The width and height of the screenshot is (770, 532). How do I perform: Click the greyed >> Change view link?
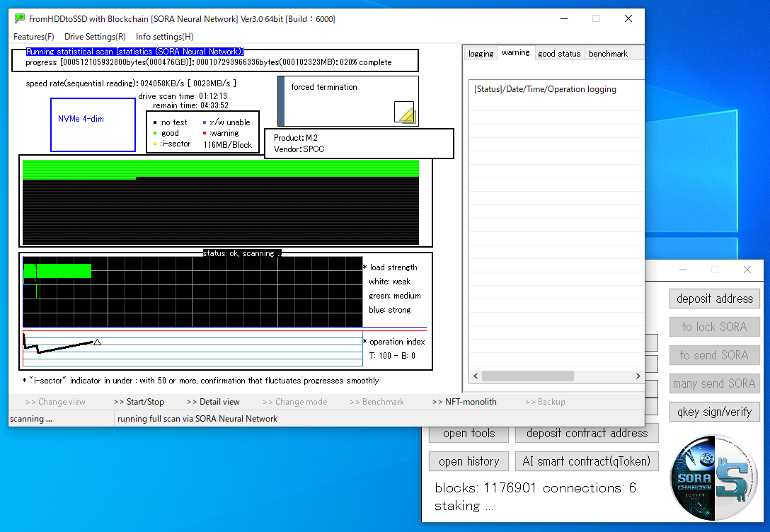pyautogui.click(x=55, y=402)
